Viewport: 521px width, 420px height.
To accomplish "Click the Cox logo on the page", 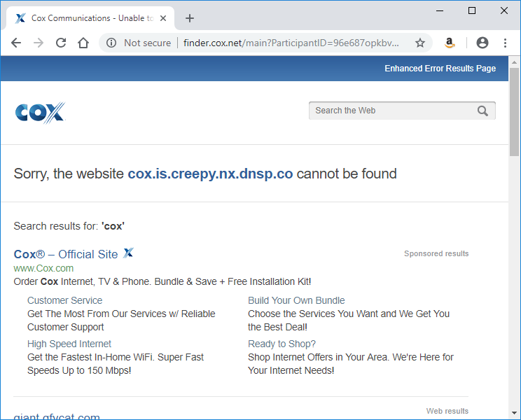I will point(40,113).
